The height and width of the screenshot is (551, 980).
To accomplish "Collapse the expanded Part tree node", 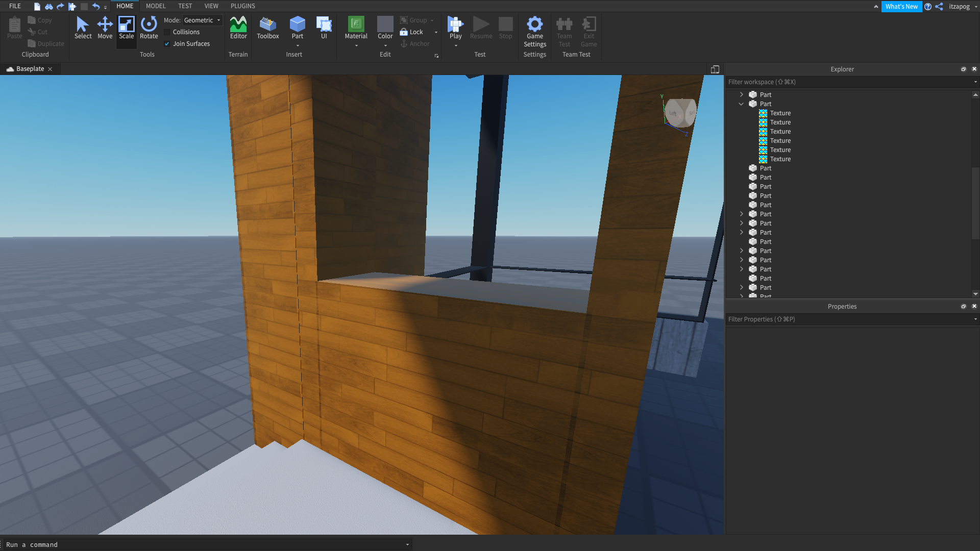I will tap(741, 104).
